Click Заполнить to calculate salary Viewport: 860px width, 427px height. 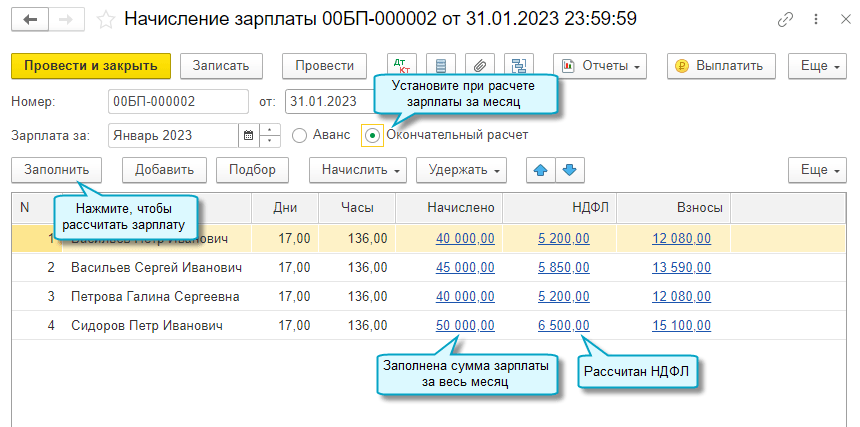point(57,170)
